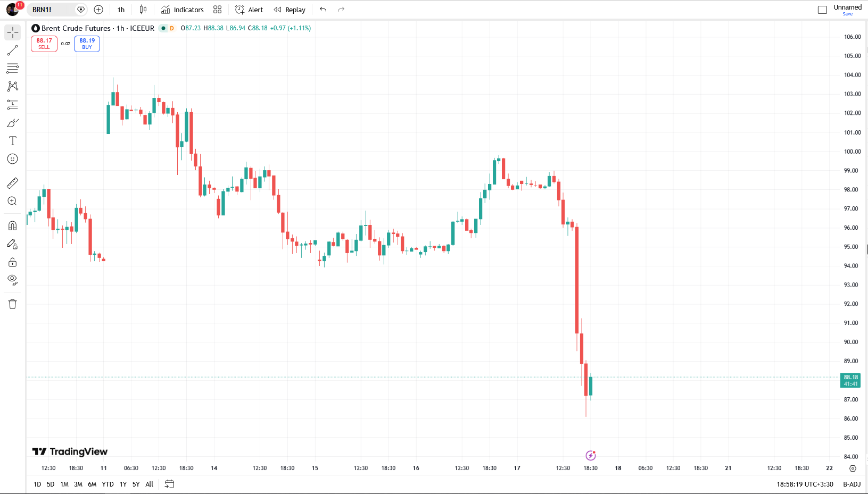This screenshot has width=868, height=494.
Task: Toggle lock all drawing tools
Action: click(13, 262)
